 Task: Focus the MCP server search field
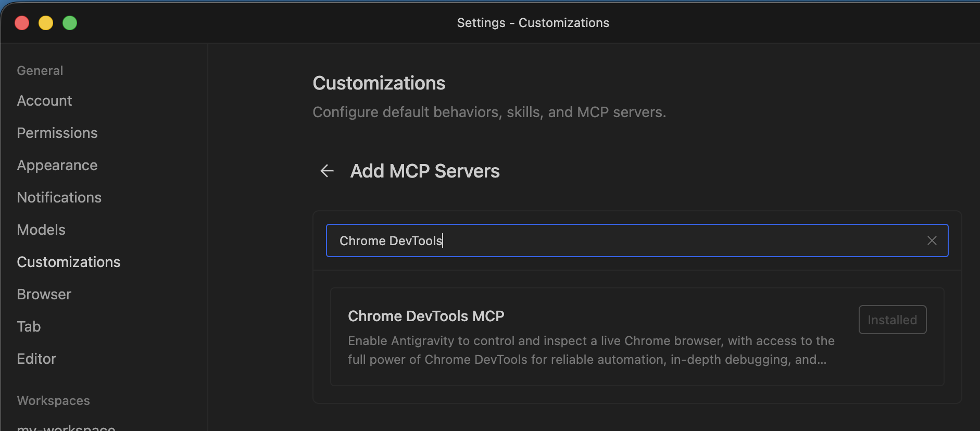tap(637, 240)
